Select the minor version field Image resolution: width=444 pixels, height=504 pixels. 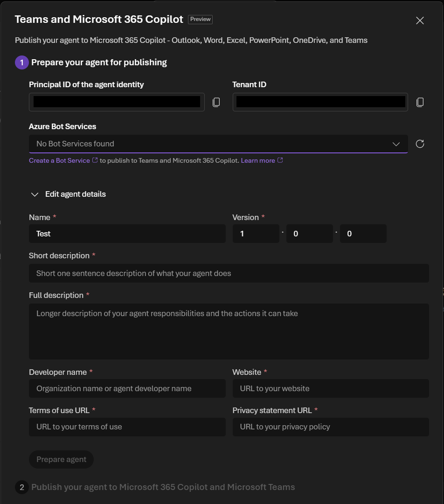310,234
